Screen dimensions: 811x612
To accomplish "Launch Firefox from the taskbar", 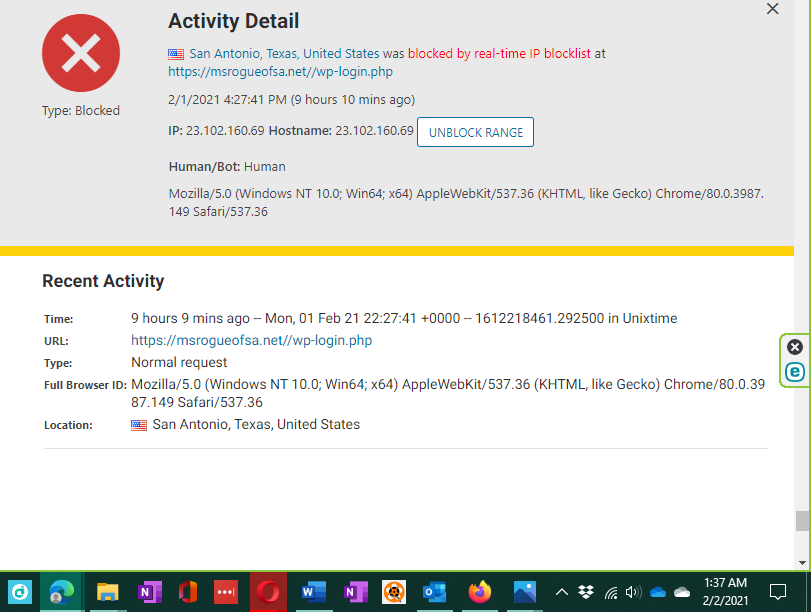I will (x=480, y=592).
